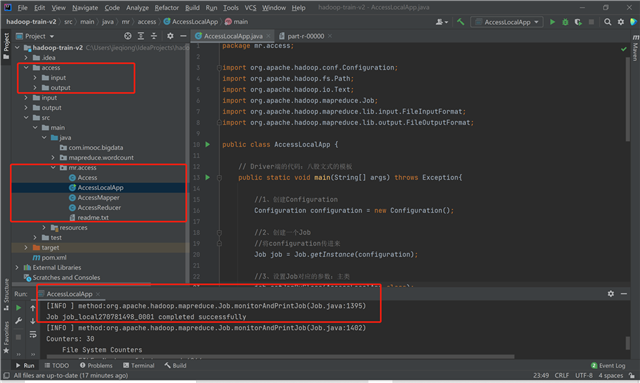Open the Terminal tool window
The width and height of the screenshot is (640, 383).
click(139, 365)
